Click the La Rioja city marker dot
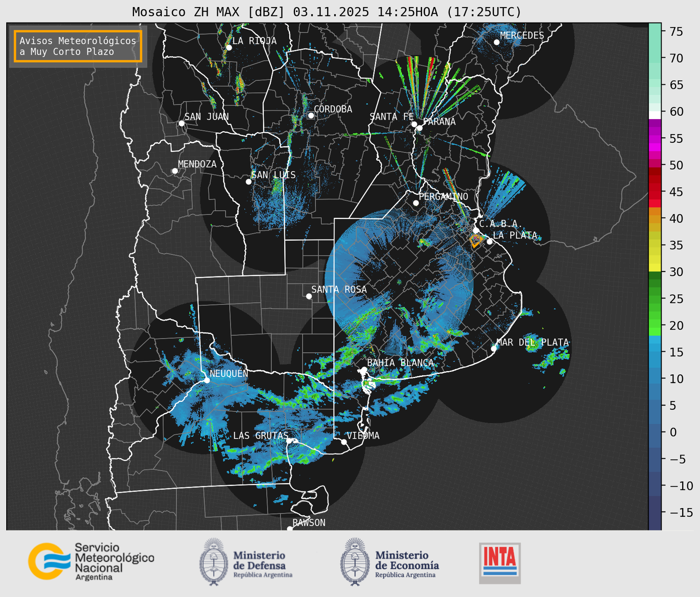Image resolution: width=700 pixels, height=597 pixels. pyautogui.click(x=229, y=47)
